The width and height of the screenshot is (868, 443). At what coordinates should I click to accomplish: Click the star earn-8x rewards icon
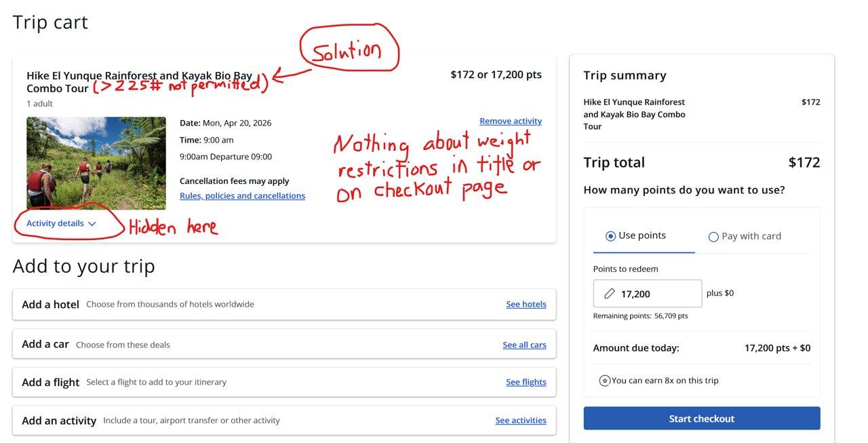(x=605, y=381)
